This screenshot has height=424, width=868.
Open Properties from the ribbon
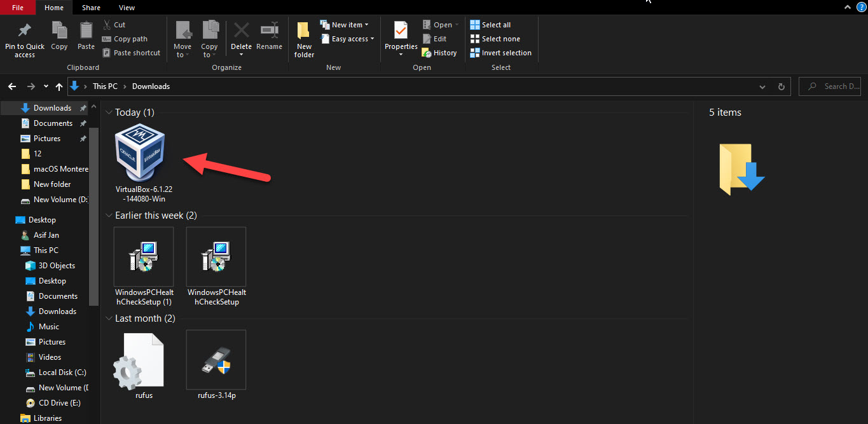pyautogui.click(x=401, y=31)
